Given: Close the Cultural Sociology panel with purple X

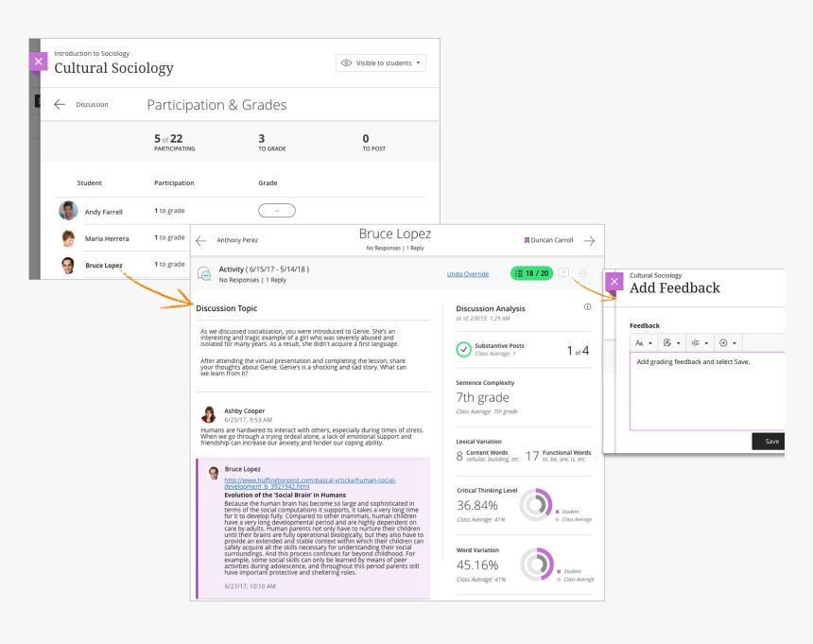Looking at the screenshot, I should [x=39, y=61].
